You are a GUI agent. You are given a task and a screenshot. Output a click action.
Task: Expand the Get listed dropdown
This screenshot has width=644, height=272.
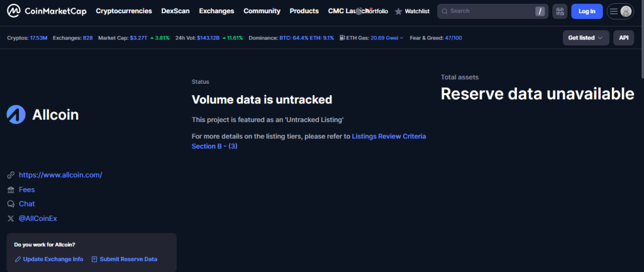point(586,38)
